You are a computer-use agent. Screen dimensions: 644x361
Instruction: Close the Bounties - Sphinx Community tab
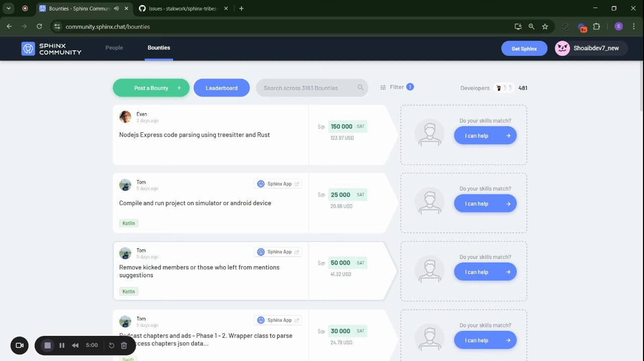pos(125,9)
